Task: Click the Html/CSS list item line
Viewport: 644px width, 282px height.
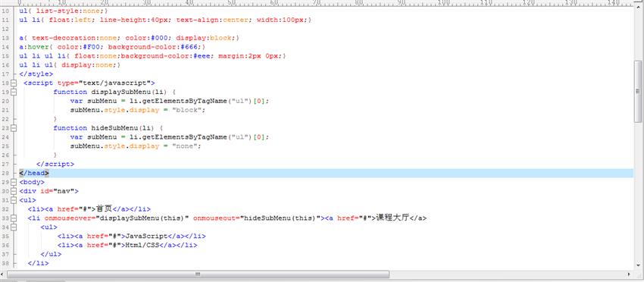Action: tap(127, 245)
